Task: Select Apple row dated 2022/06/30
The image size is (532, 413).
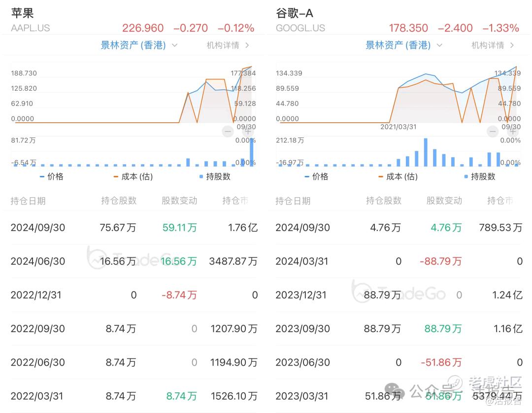Action: click(x=134, y=362)
